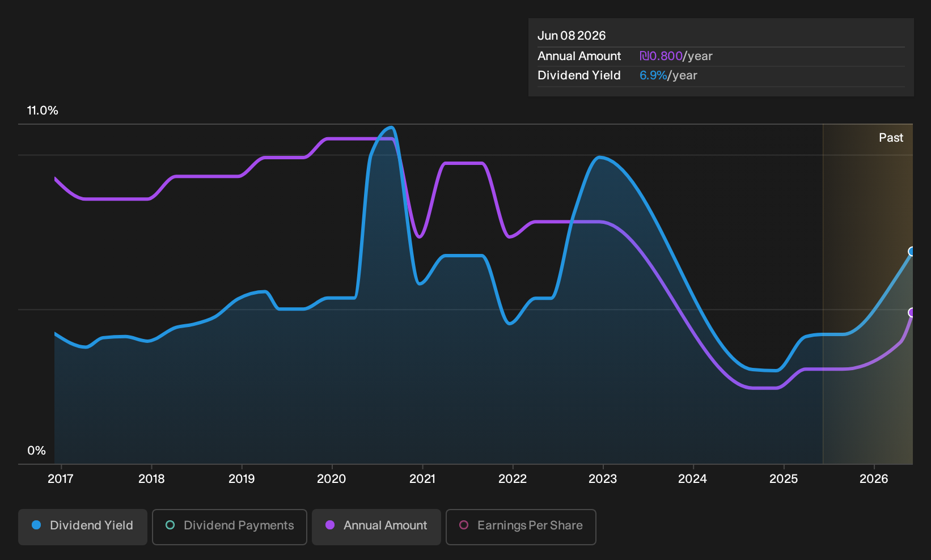The width and height of the screenshot is (931, 560).
Task: Click the Jun 08 2026 tooltip date
Action: [x=572, y=36]
